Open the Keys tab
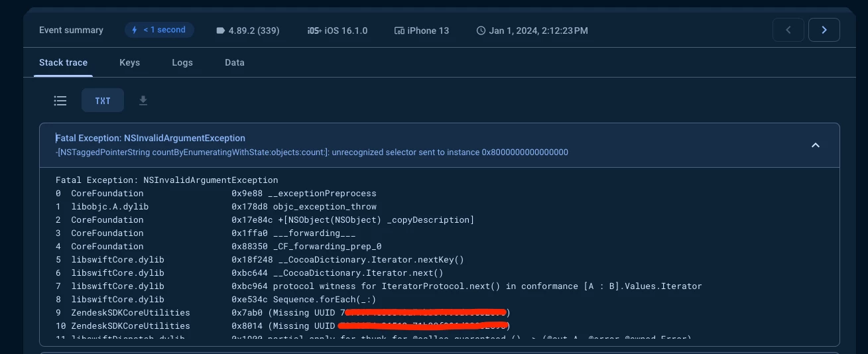 coord(129,62)
